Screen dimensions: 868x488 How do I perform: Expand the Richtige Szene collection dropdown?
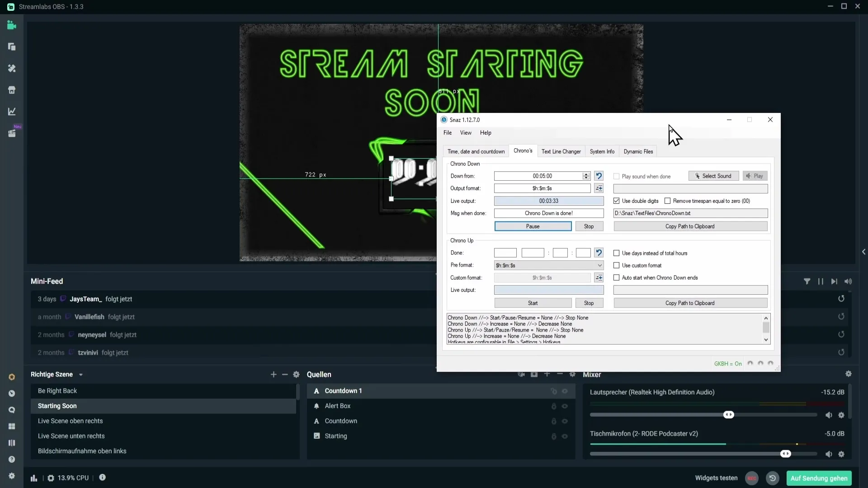point(81,375)
